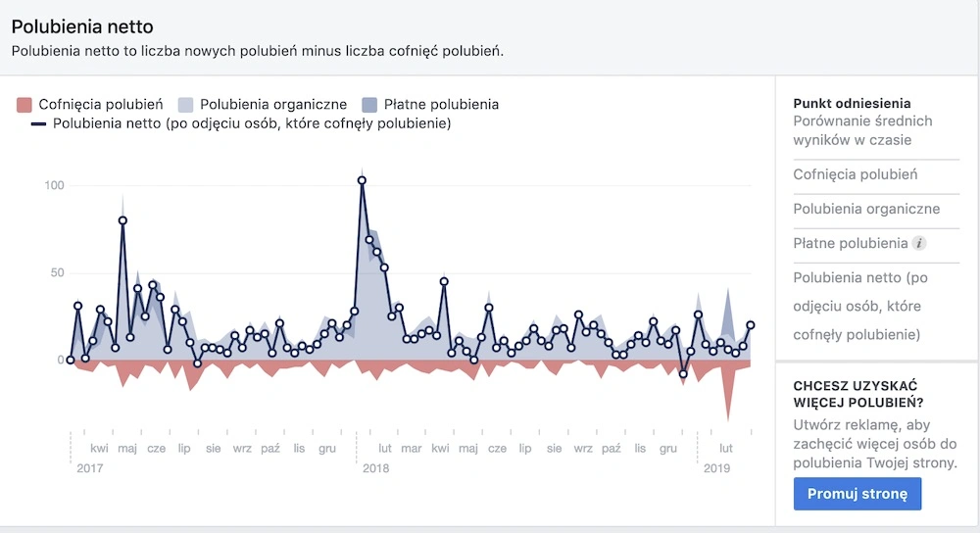This screenshot has width=980, height=533.
Task: Select Polubienia netto benchmark in side panel
Action: (862, 306)
